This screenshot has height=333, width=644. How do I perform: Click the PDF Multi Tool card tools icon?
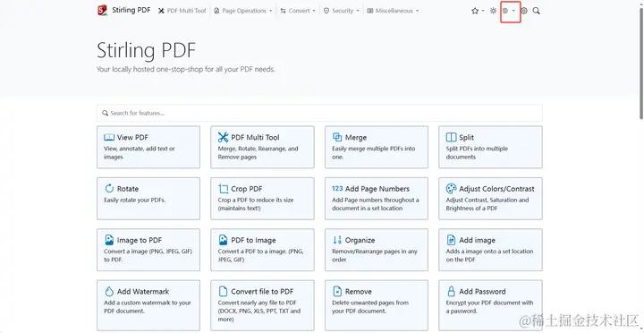(223, 137)
